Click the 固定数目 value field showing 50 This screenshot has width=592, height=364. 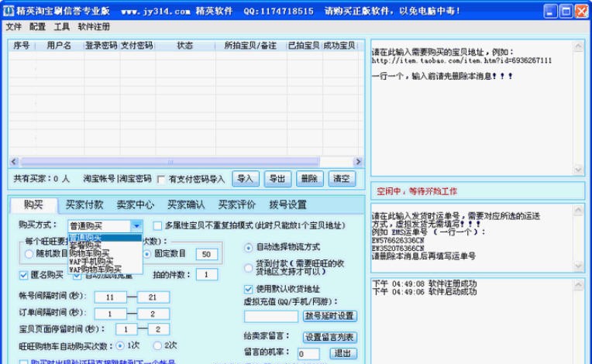tap(207, 254)
